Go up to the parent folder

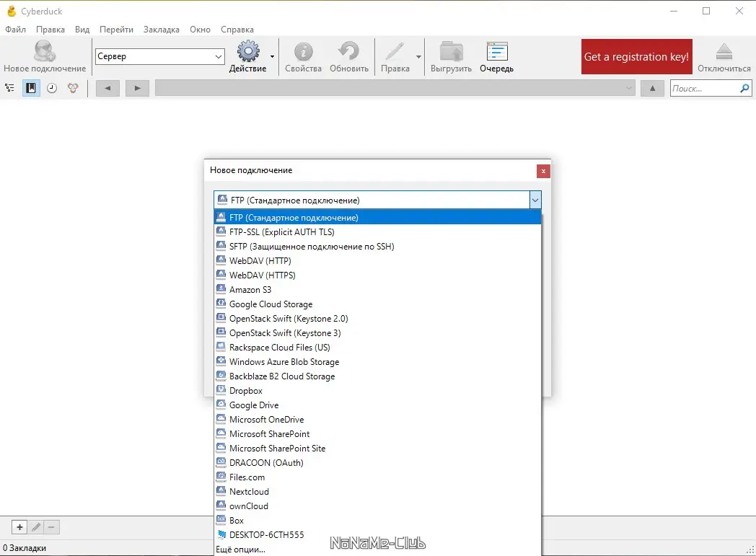(652, 88)
